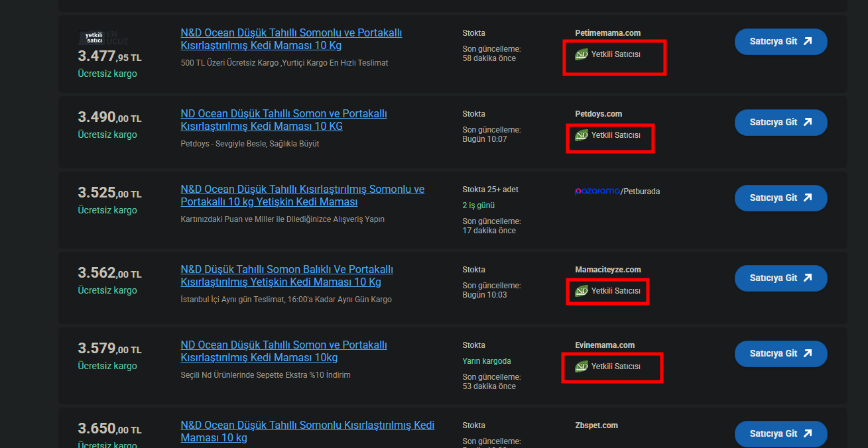
Task: Click the 3.477,95 TL price
Action: (109, 56)
